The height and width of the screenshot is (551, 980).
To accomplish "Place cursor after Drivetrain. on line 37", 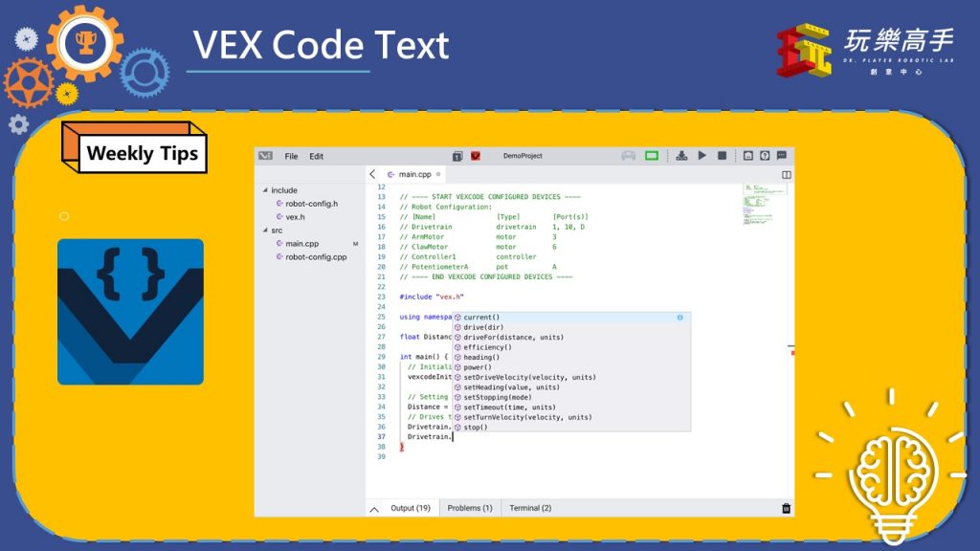I will (453, 436).
